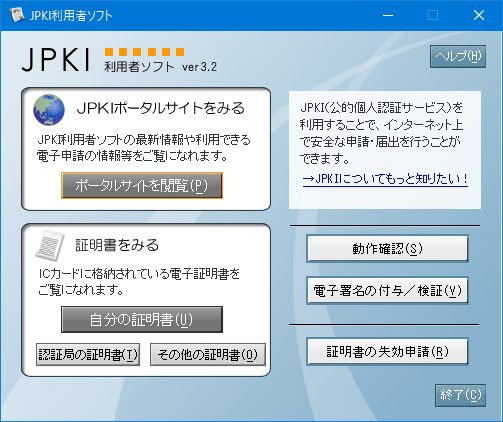Click the JPKI利用者ソフト window title text
This screenshot has height=422, width=503.
71,16
